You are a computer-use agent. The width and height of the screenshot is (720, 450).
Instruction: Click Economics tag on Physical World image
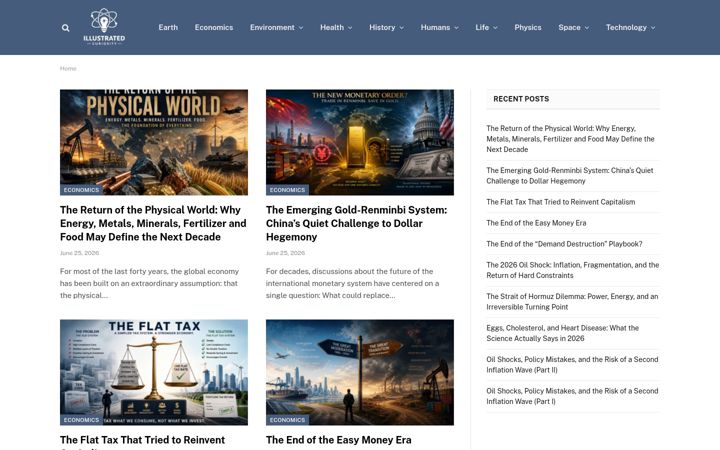pos(81,190)
